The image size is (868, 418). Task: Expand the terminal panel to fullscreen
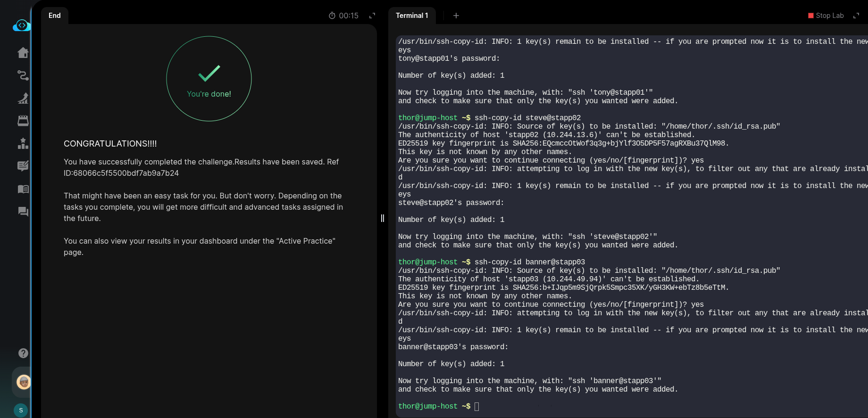point(856,16)
